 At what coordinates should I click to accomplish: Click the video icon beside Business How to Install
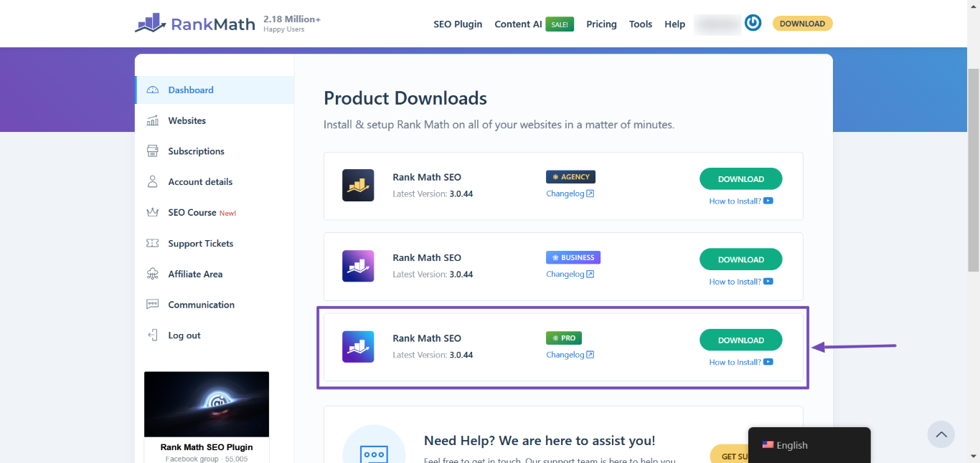pos(768,282)
